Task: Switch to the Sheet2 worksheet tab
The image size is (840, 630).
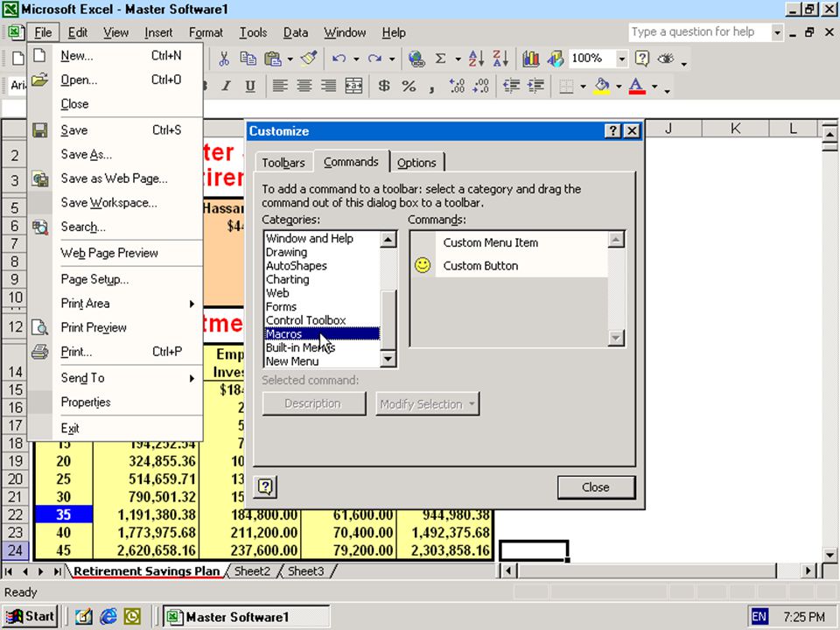Action: (x=252, y=571)
